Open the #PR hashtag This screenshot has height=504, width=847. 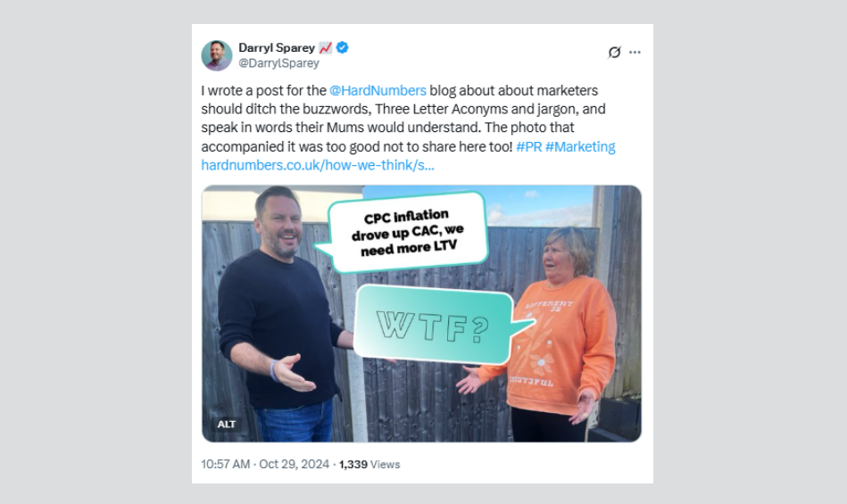529,147
